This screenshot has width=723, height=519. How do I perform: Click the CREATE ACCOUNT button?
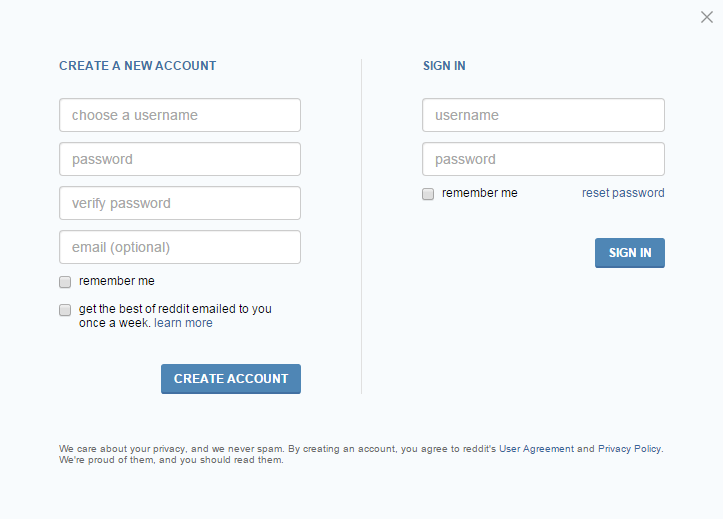coord(231,379)
